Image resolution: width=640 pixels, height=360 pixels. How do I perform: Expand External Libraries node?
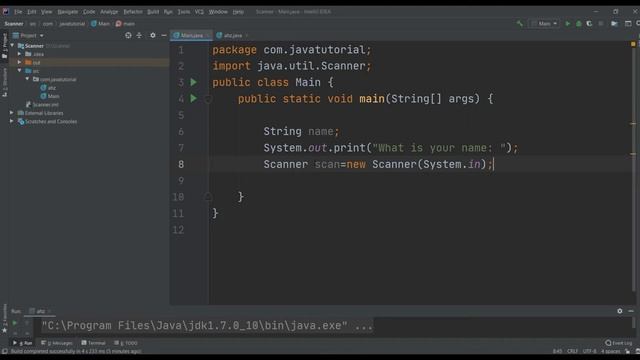[11, 113]
